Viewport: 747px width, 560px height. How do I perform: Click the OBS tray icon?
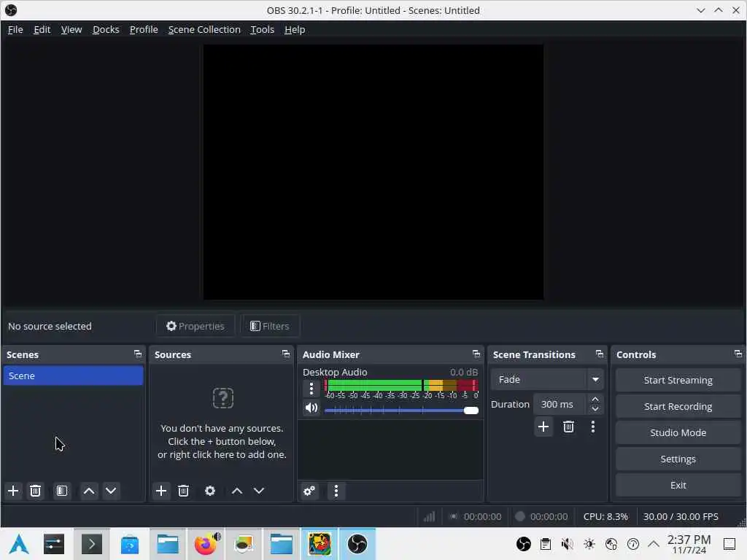[524, 544]
